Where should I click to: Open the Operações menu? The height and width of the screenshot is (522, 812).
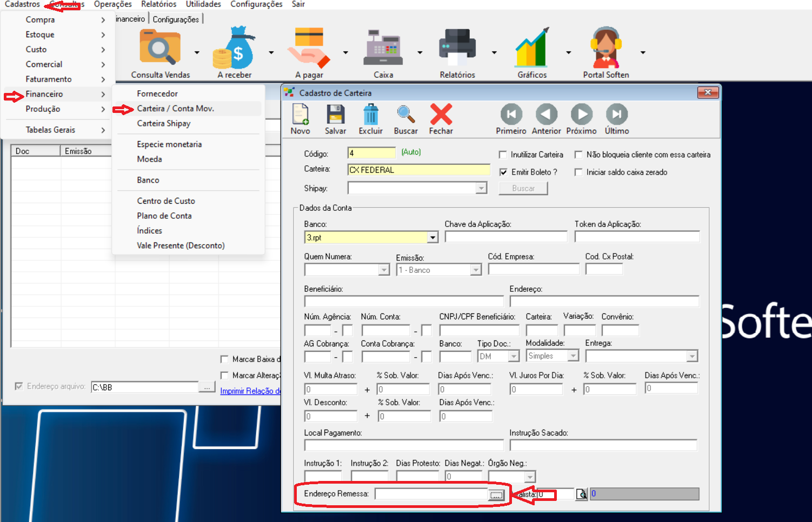pos(112,4)
